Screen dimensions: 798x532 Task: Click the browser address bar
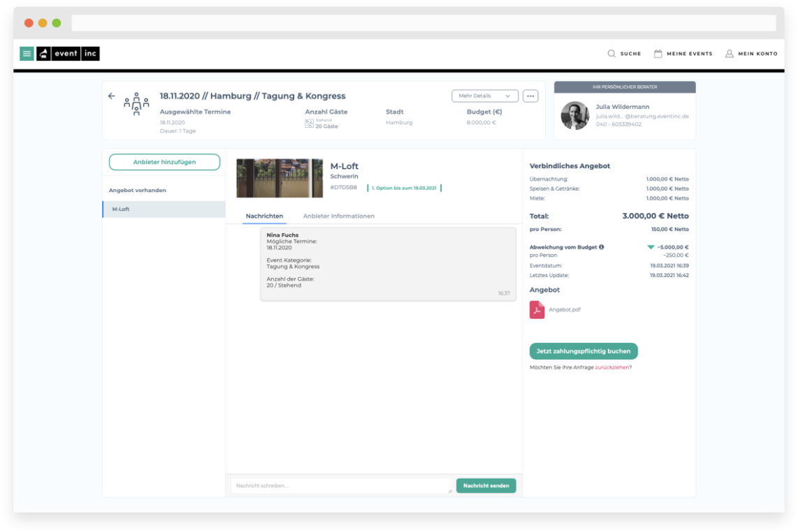(423, 23)
